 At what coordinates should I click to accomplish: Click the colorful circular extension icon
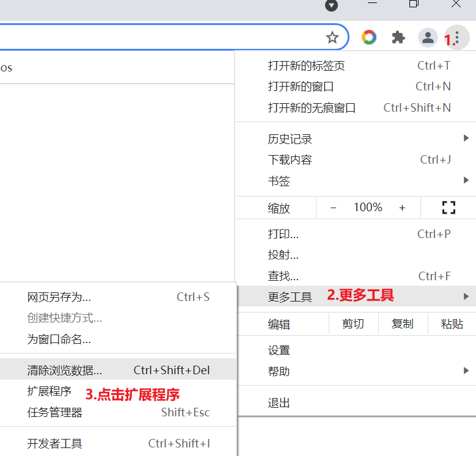369,38
